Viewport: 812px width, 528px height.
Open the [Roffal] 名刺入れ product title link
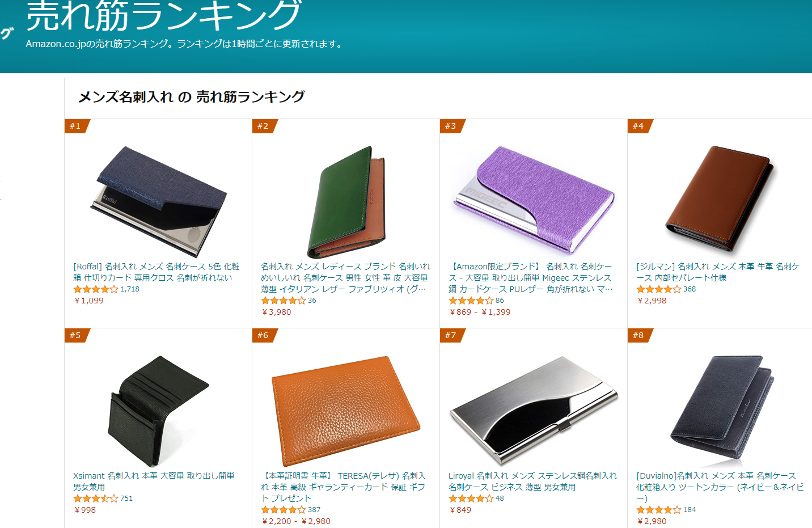pos(157,272)
